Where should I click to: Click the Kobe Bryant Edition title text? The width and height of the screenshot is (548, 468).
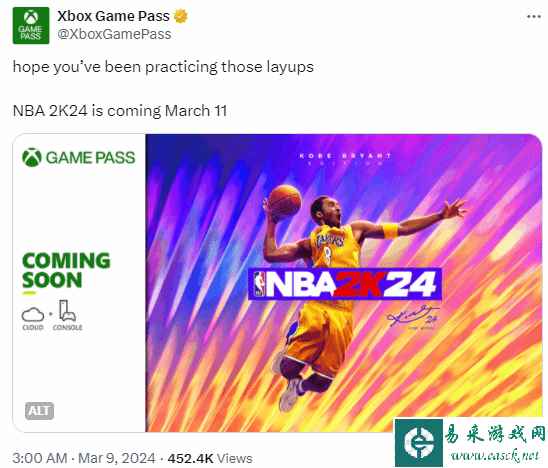pyautogui.click(x=345, y=158)
